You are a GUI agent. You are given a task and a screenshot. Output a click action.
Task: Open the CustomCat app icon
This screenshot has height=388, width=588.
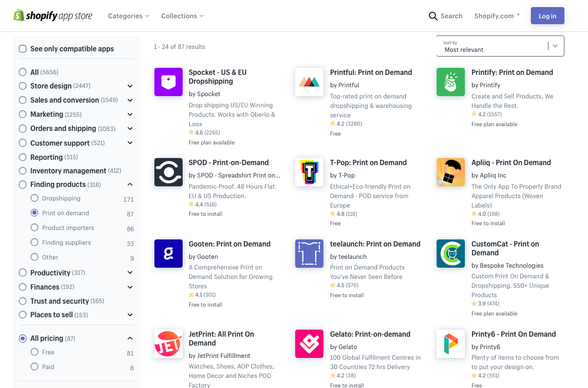coord(451,254)
